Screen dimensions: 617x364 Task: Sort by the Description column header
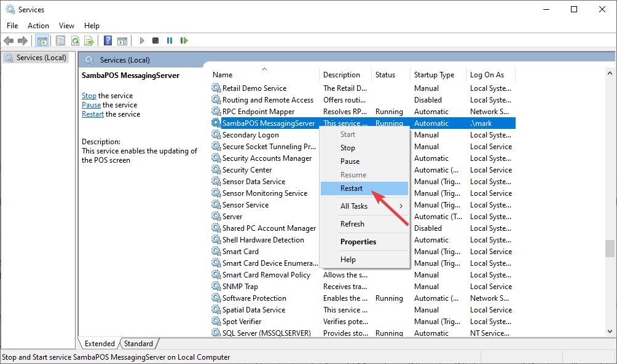pos(345,75)
